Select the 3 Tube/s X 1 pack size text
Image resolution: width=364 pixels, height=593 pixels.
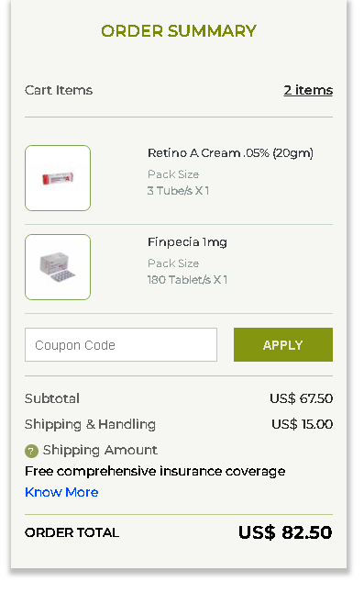coord(178,191)
